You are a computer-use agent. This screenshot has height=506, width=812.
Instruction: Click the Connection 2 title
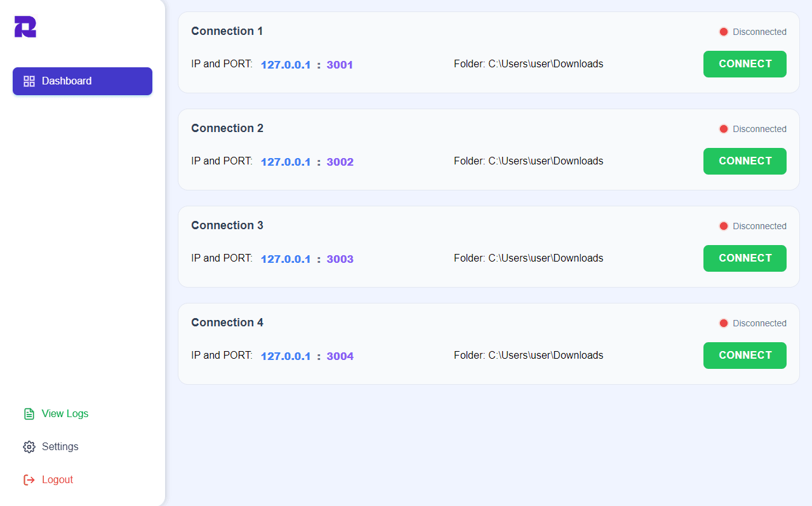227,128
